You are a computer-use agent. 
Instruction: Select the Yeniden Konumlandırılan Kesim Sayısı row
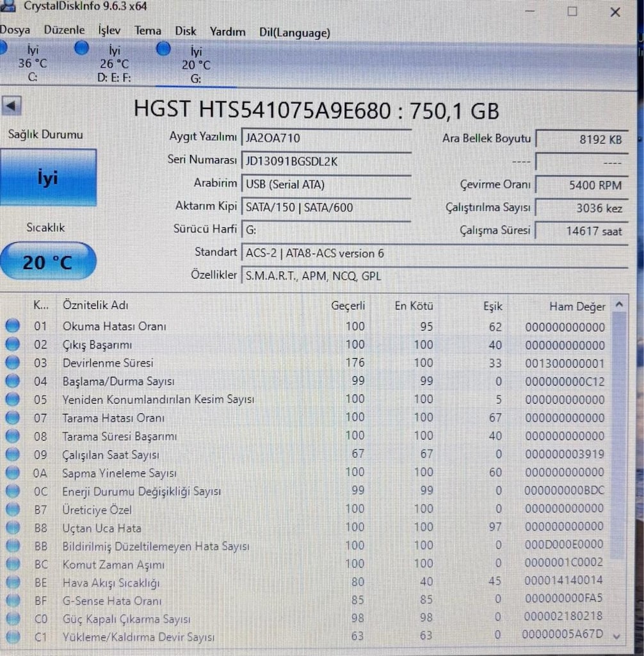click(305, 400)
